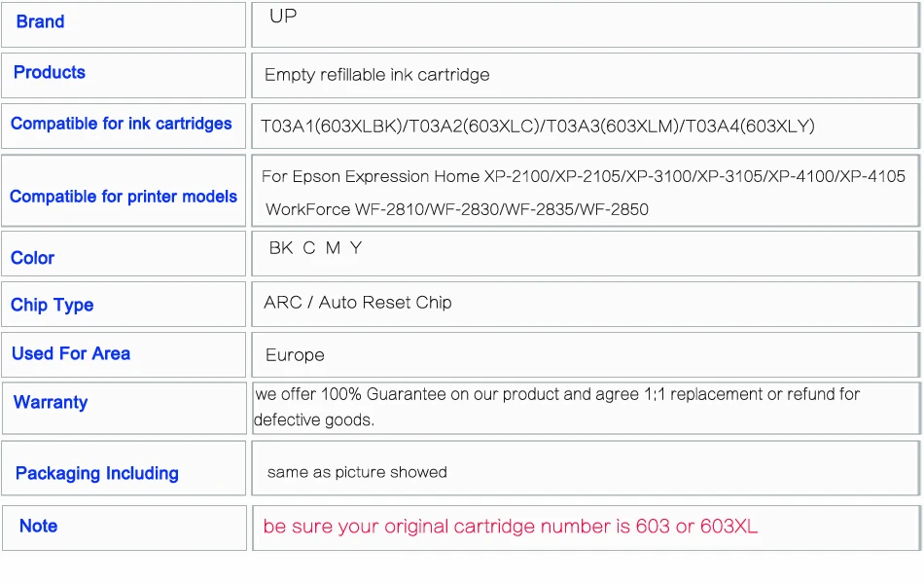924x584 pixels.
Task: Click the 'Packaging Including' label
Action: click(x=97, y=474)
